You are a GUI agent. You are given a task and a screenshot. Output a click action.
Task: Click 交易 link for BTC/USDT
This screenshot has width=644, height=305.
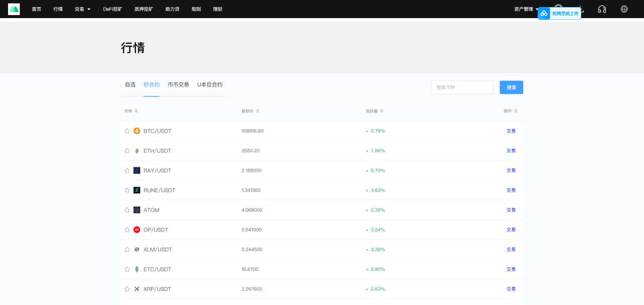pos(511,131)
